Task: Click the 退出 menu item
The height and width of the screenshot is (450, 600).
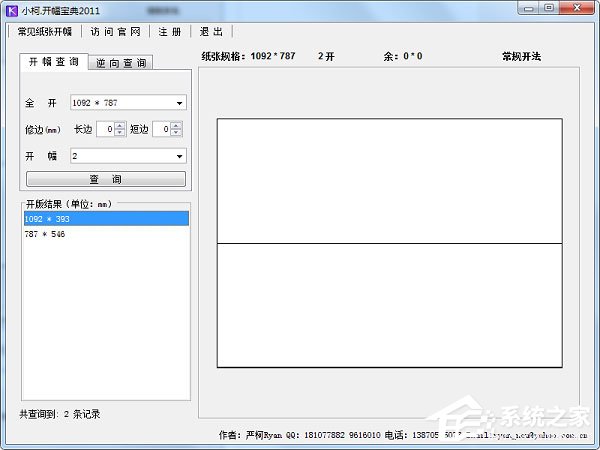Action: tap(211, 31)
